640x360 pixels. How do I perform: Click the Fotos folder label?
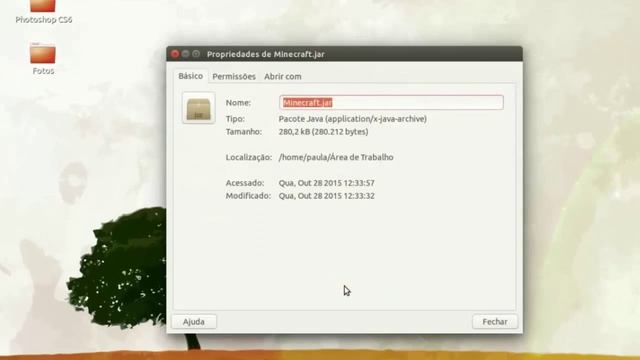tap(43, 71)
